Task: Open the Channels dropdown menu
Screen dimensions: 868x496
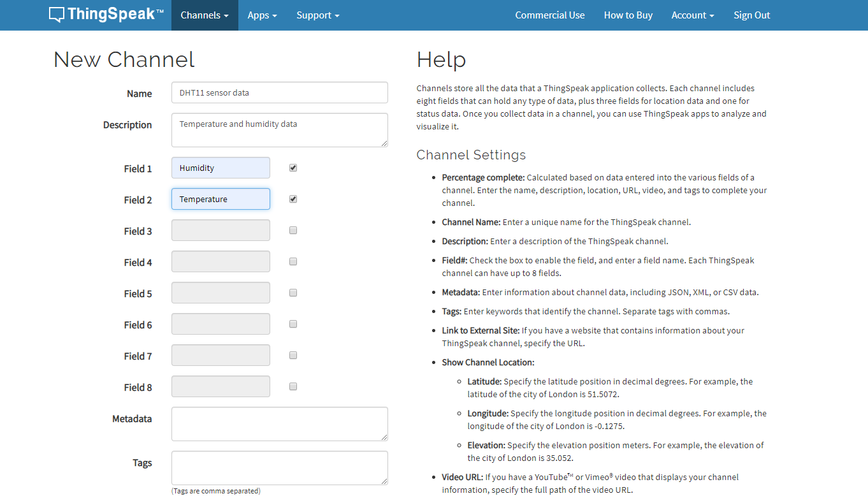Action: tap(205, 15)
